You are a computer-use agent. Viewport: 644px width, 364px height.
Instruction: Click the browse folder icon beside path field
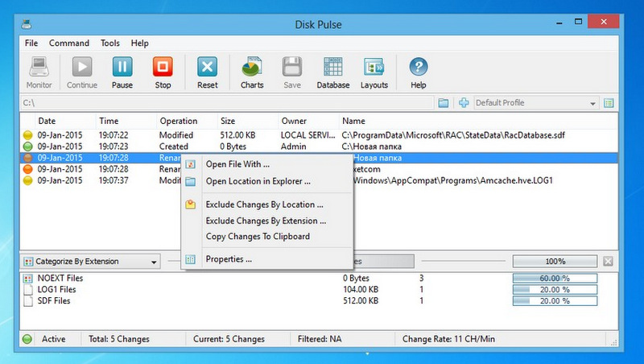click(x=444, y=103)
